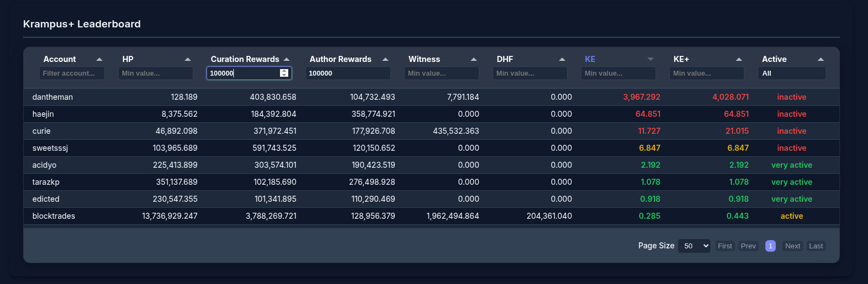Open the Active status filter dropdown

pyautogui.click(x=792, y=73)
